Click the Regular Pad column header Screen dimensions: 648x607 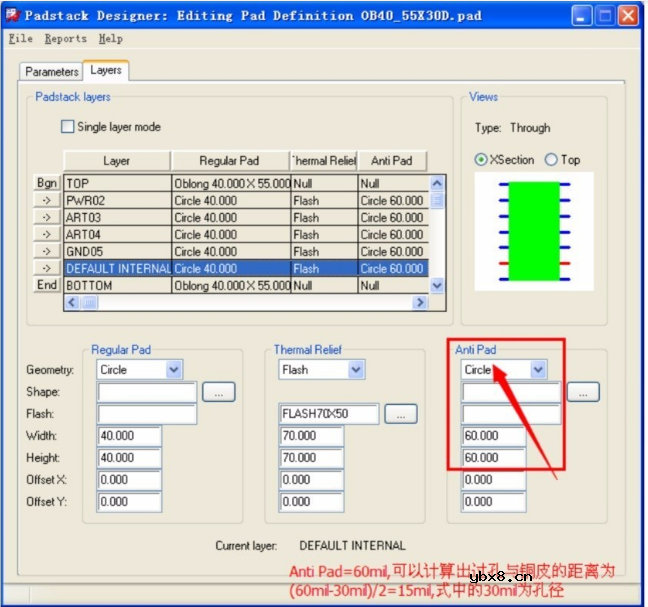229,161
